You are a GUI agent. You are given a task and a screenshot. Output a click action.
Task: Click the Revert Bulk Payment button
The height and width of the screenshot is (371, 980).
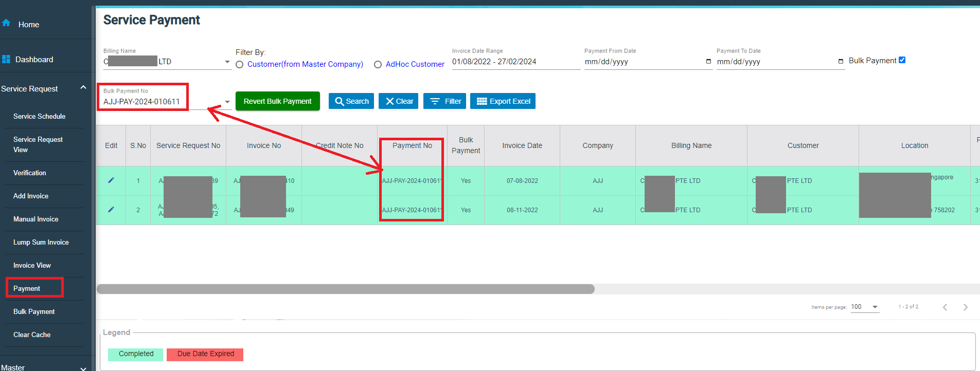coord(277,101)
